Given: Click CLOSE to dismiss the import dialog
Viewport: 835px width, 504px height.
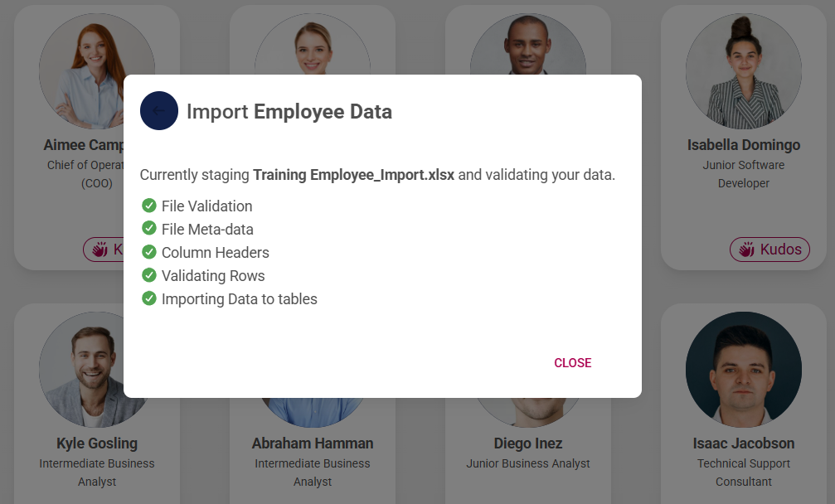Looking at the screenshot, I should (x=572, y=362).
